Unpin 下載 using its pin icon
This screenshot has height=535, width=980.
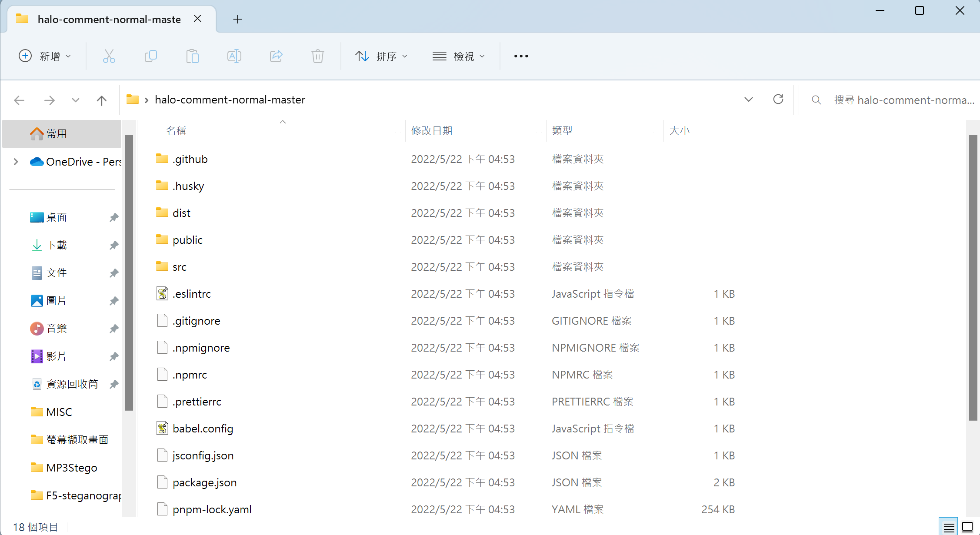[x=114, y=245]
